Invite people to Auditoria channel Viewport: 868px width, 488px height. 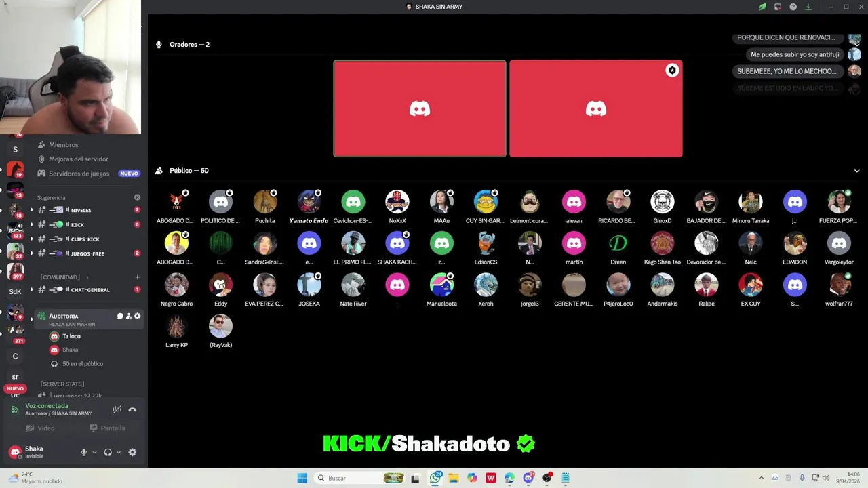click(x=129, y=316)
